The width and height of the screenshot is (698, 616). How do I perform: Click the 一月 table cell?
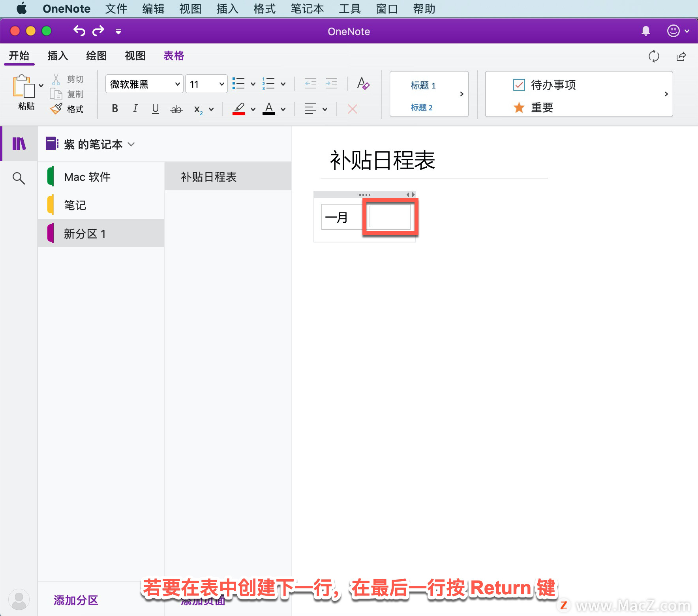pyautogui.click(x=342, y=217)
